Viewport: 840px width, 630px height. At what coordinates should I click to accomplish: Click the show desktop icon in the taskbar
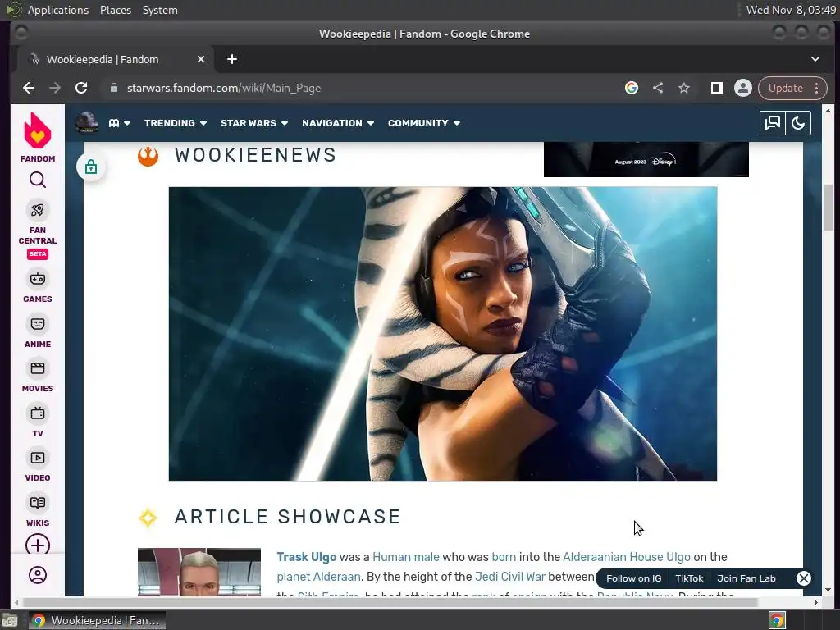click(10, 621)
